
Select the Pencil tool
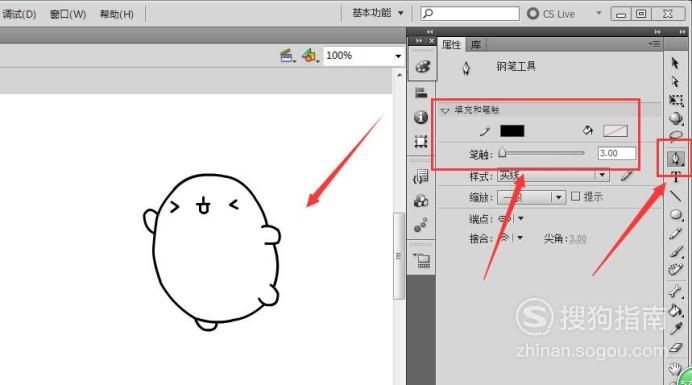tap(676, 233)
